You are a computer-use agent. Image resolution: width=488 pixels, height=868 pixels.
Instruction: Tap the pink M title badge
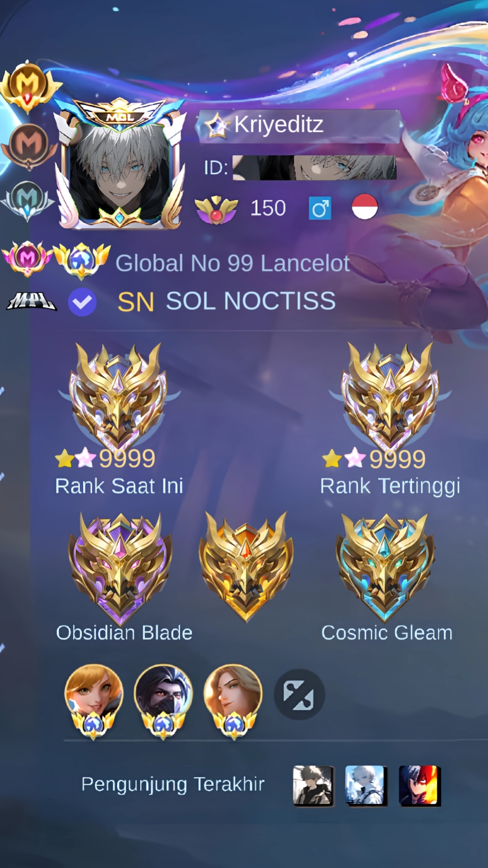click(x=27, y=258)
